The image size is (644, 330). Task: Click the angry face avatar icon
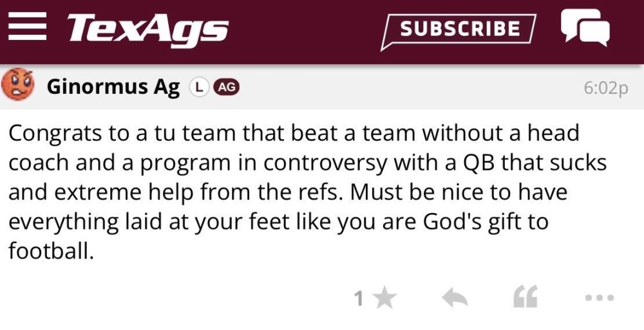click(17, 86)
